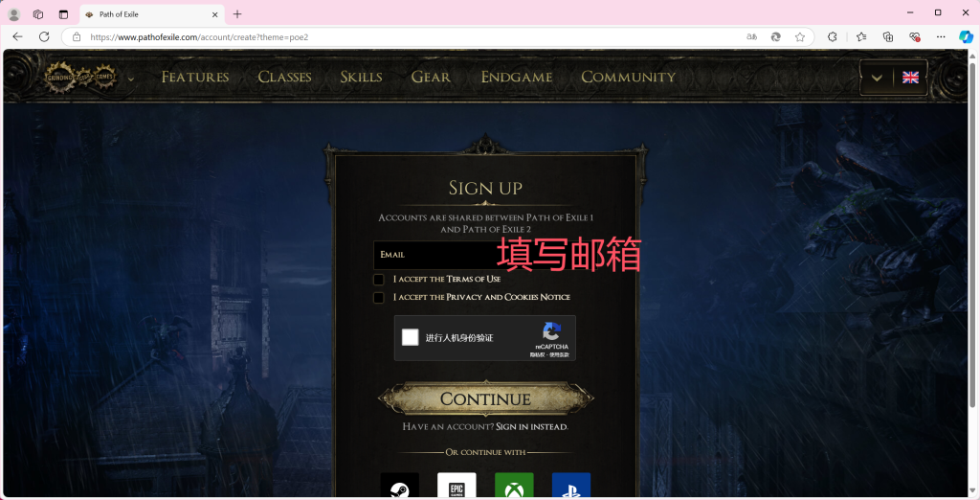This screenshot has width=980, height=500.
Task: Continue with Xbox icon
Action: point(514,487)
